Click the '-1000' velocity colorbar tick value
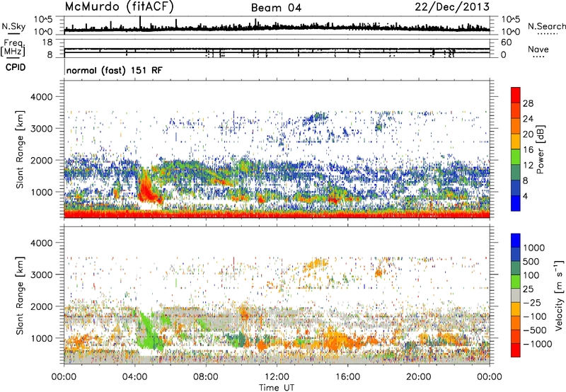 click(538, 344)
